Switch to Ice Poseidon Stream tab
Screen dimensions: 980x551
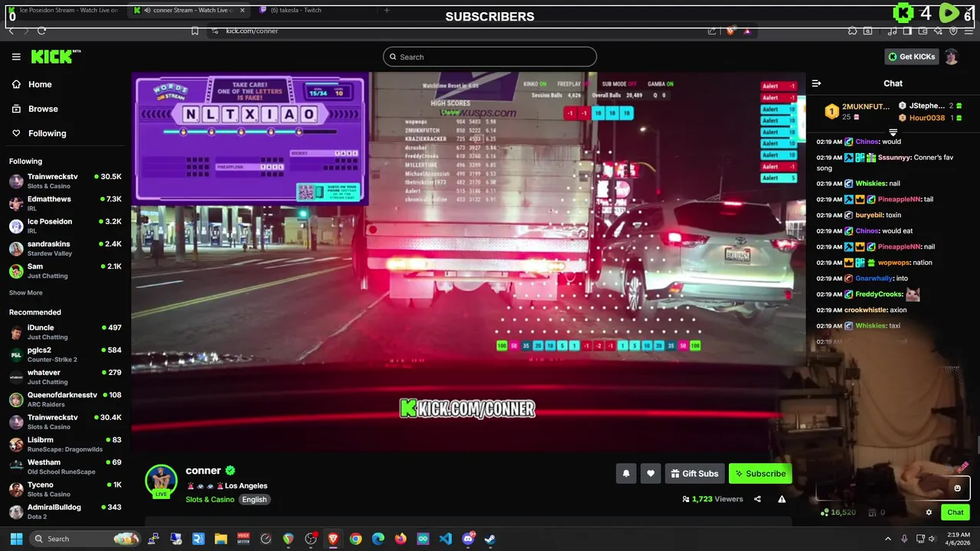pos(66,10)
